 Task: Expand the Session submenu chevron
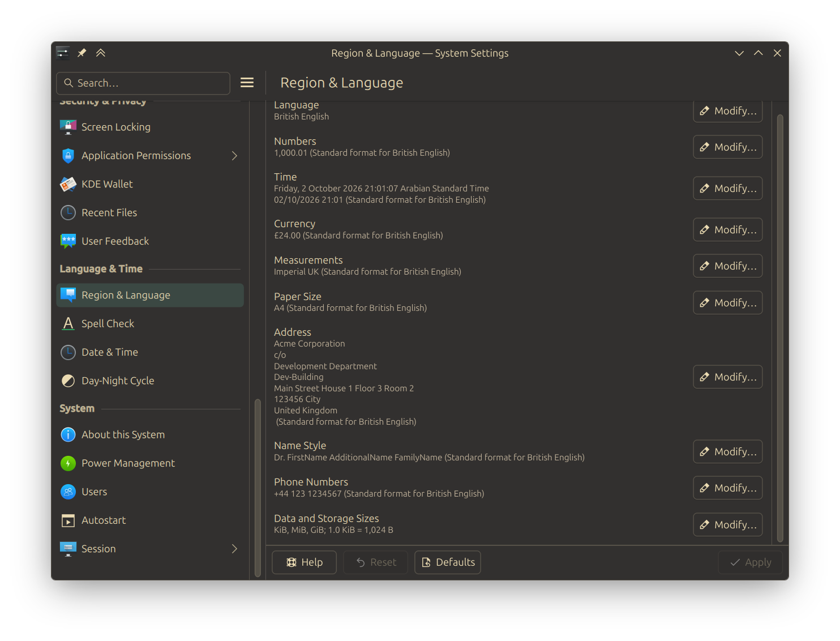point(234,549)
